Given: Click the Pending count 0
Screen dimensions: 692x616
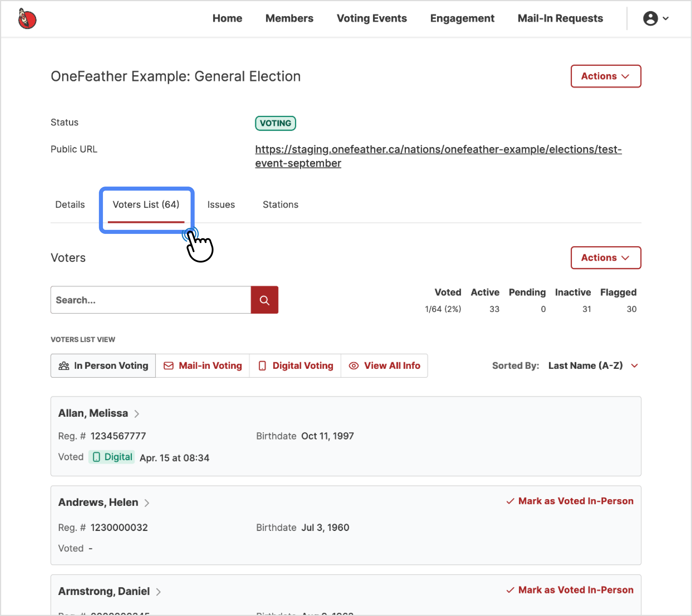Looking at the screenshot, I should [x=543, y=309].
